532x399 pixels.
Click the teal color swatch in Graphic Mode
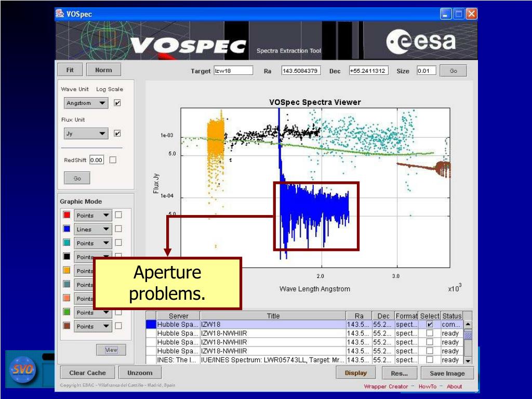click(67, 243)
